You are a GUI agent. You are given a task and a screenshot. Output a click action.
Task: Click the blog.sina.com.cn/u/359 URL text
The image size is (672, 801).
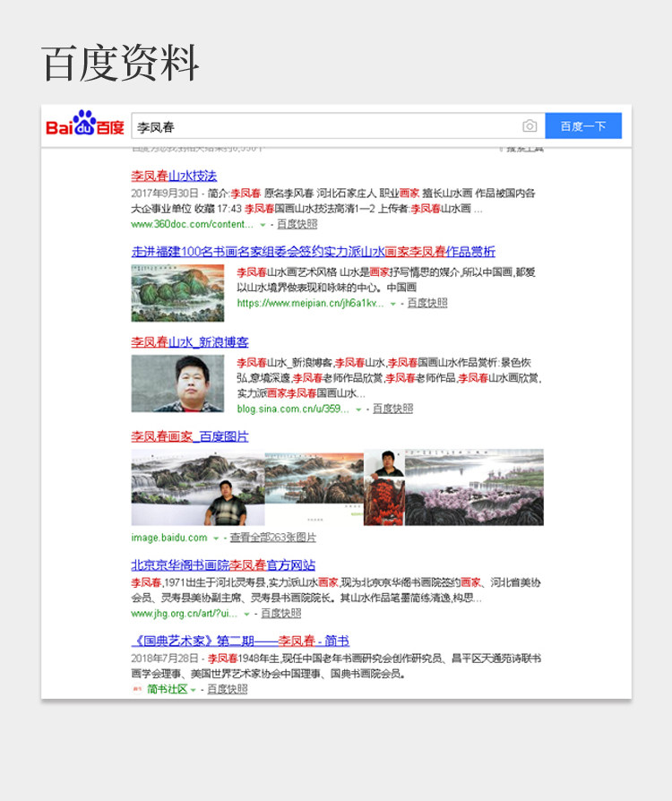tap(293, 409)
